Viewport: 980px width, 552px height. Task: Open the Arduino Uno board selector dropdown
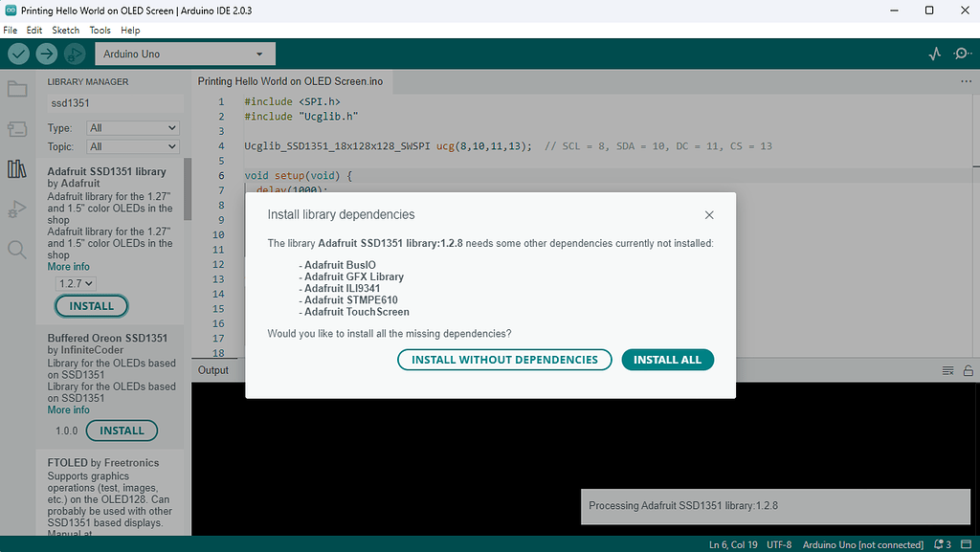pos(185,55)
